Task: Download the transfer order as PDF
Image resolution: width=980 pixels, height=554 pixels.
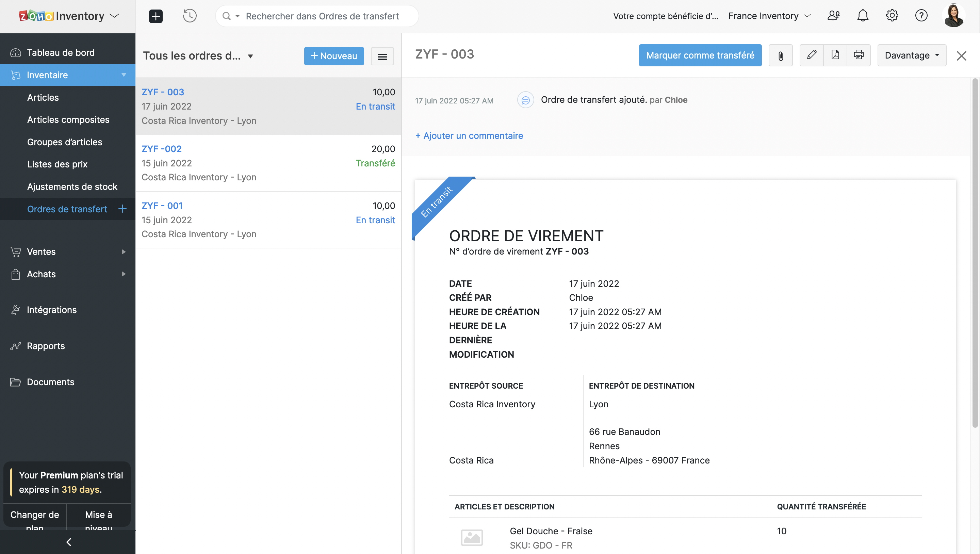Action: click(x=835, y=55)
